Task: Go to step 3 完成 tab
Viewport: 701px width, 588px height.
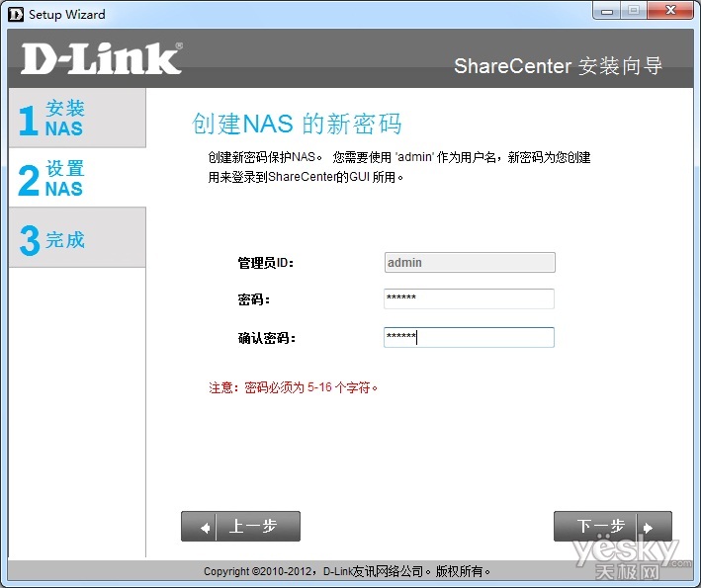Action: [77, 238]
